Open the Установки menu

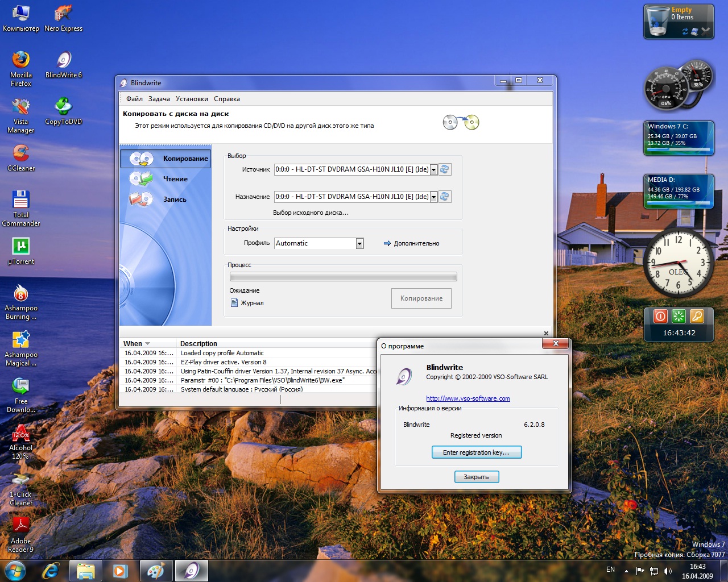click(x=192, y=99)
